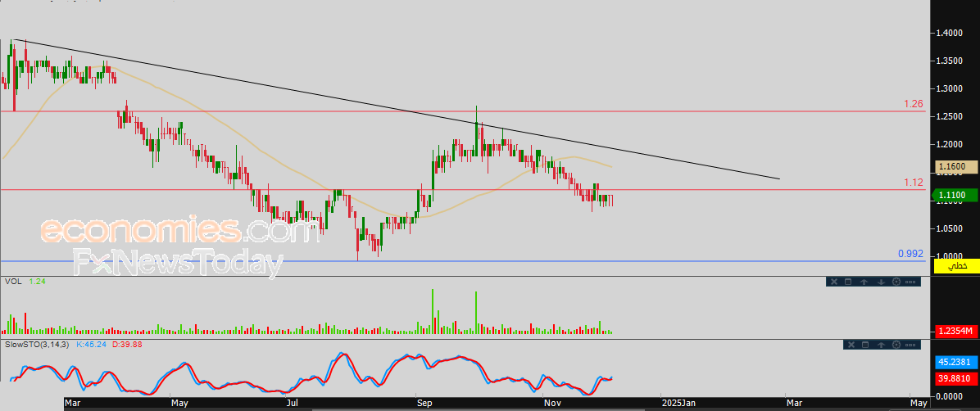This screenshot has width=980, height=411.
Task: Select the VOL indicator label
Action: click(13, 282)
